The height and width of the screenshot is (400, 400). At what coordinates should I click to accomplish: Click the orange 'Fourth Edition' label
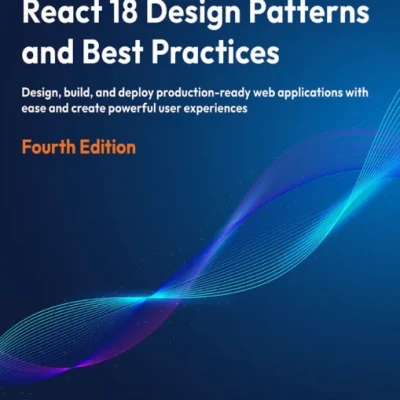coord(79,147)
